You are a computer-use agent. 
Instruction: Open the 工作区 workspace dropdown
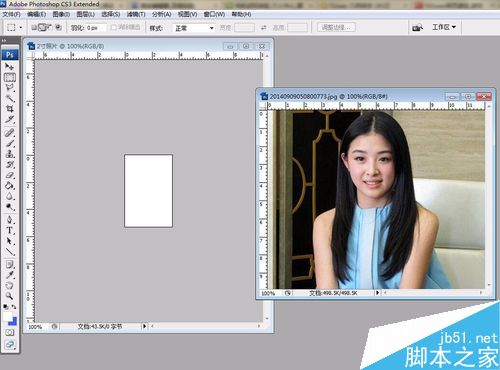pyautogui.click(x=444, y=27)
